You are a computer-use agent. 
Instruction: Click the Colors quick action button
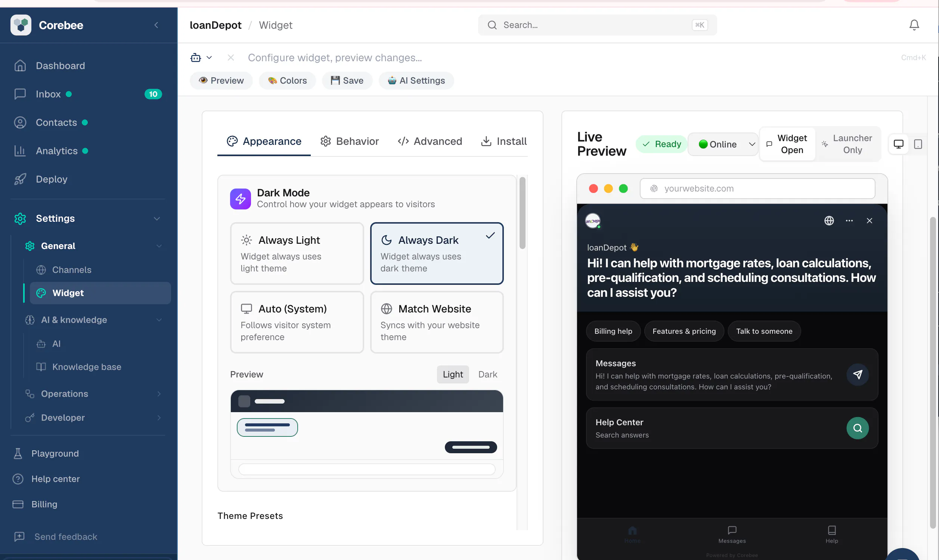pyautogui.click(x=287, y=80)
